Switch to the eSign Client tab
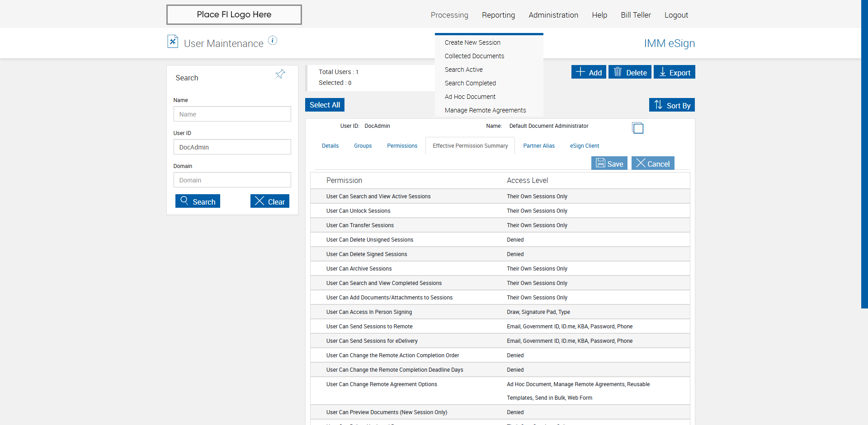 pos(584,146)
